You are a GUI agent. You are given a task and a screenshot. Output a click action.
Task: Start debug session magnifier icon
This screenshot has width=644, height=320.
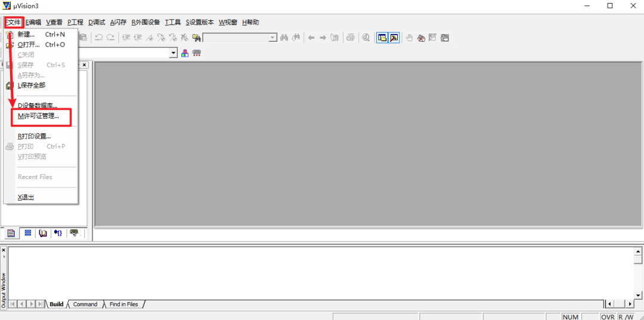point(366,38)
